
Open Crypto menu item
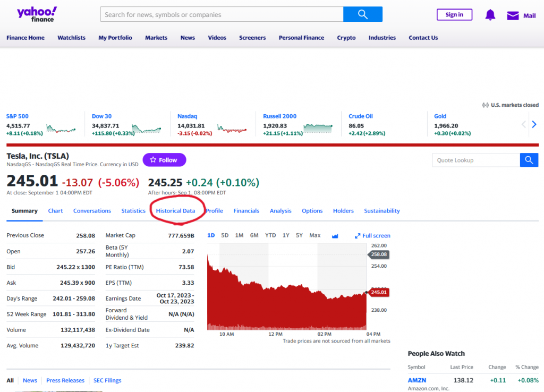point(346,38)
